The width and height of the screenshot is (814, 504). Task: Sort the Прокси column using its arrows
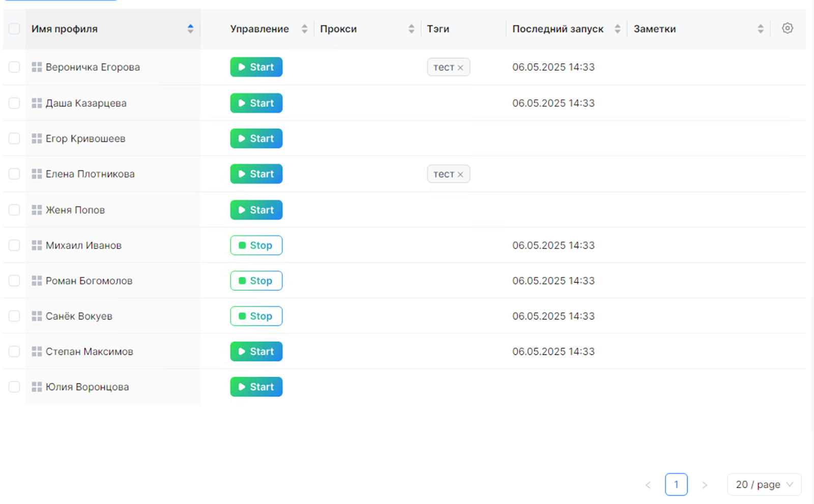pyautogui.click(x=411, y=28)
